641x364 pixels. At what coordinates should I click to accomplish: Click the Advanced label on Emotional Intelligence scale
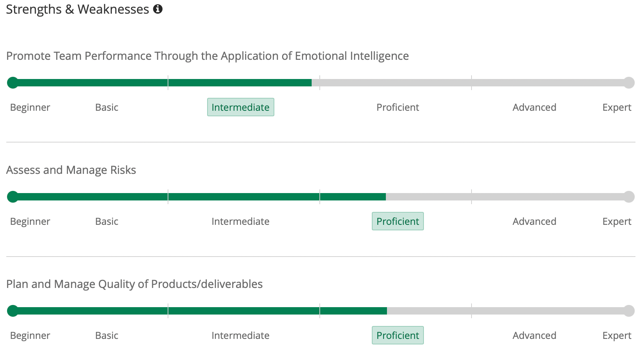[534, 107]
